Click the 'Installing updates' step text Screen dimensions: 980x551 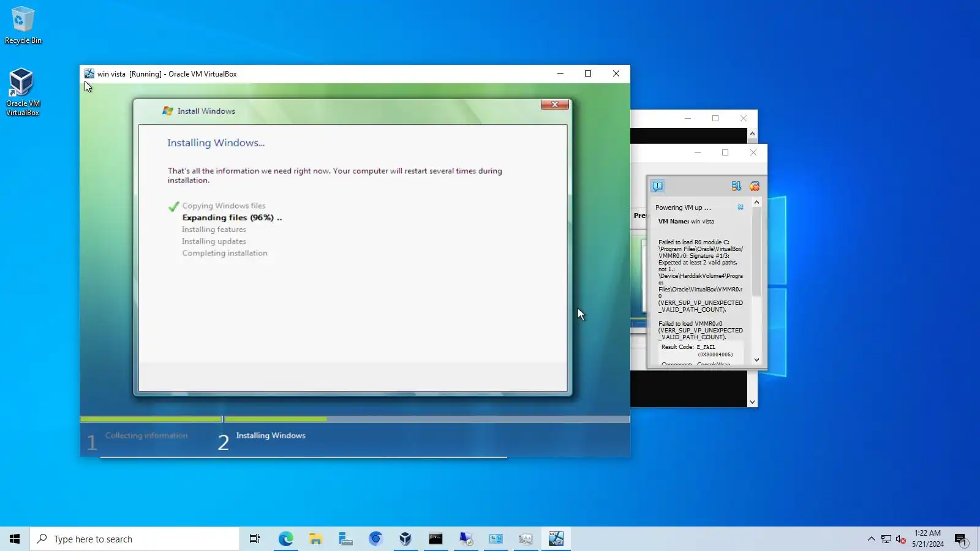coord(214,241)
